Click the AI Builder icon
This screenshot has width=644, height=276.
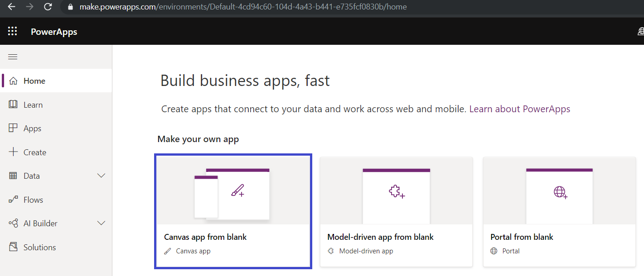coord(13,223)
